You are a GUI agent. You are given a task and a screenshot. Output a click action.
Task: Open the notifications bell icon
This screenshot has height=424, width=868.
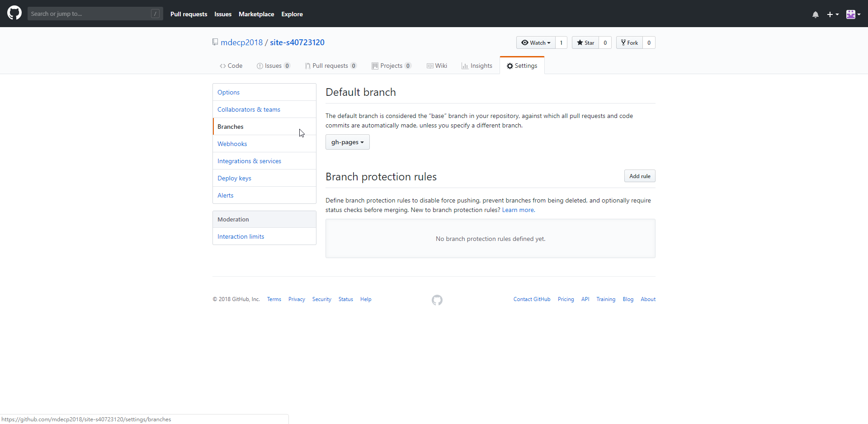(x=816, y=14)
